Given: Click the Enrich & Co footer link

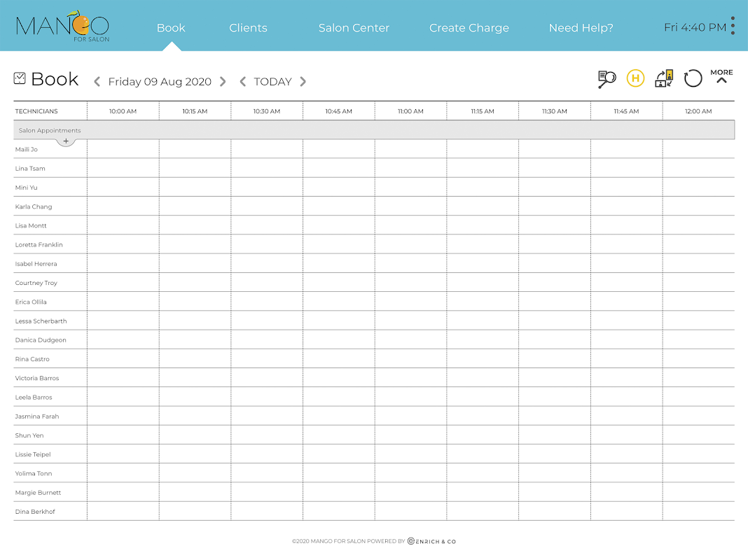Looking at the screenshot, I should pyautogui.click(x=431, y=541).
